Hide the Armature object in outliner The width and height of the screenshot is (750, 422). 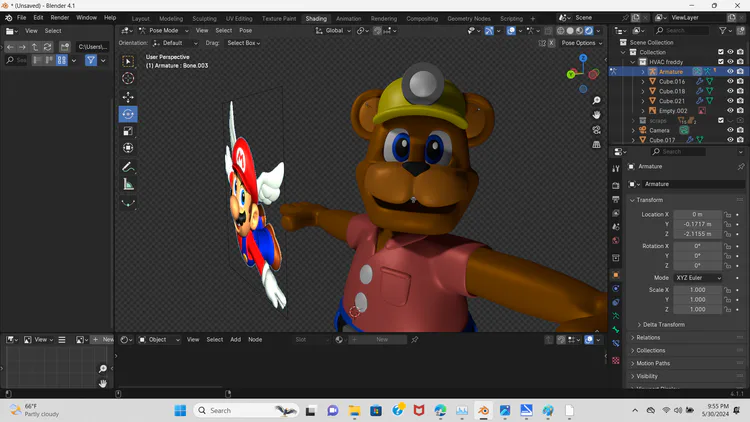(x=730, y=71)
